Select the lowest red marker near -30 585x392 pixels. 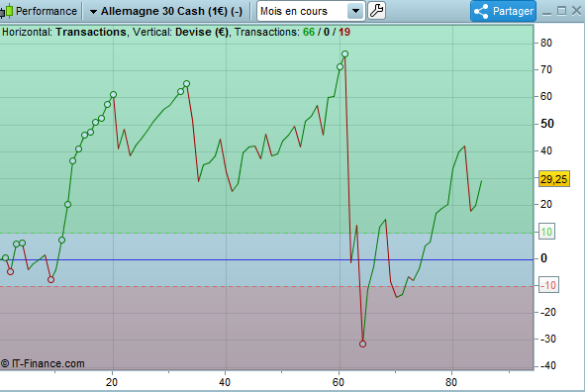point(362,343)
